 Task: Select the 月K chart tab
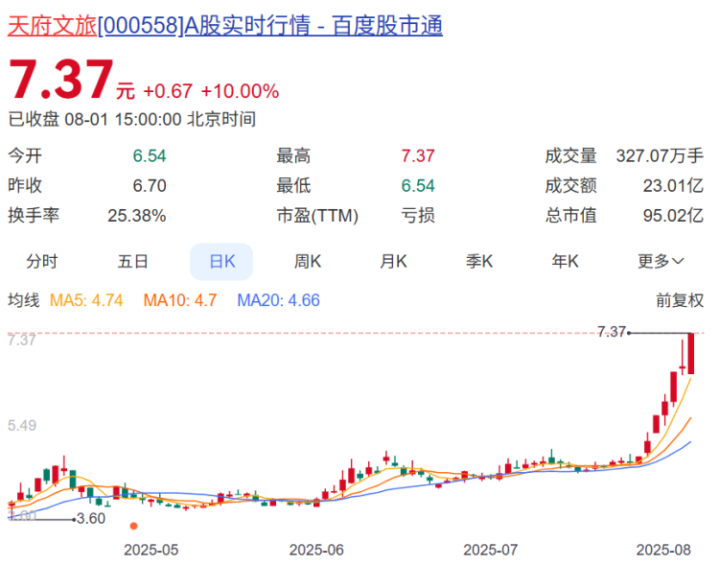(x=393, y=261)
